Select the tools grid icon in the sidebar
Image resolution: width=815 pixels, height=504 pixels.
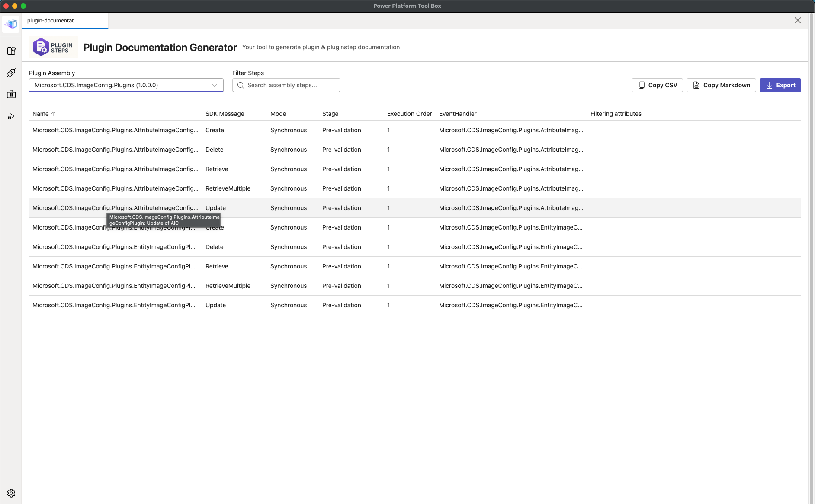[x=11, y=51]
